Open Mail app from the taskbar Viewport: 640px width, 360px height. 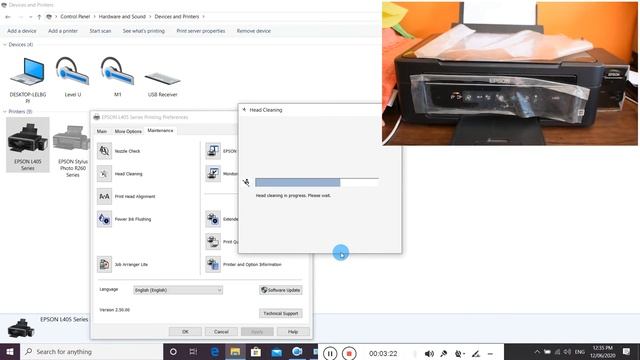click(277, 351)
